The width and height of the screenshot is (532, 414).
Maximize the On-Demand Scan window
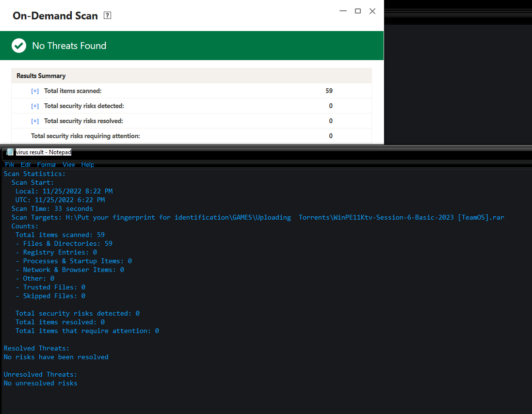click(357, 11)
